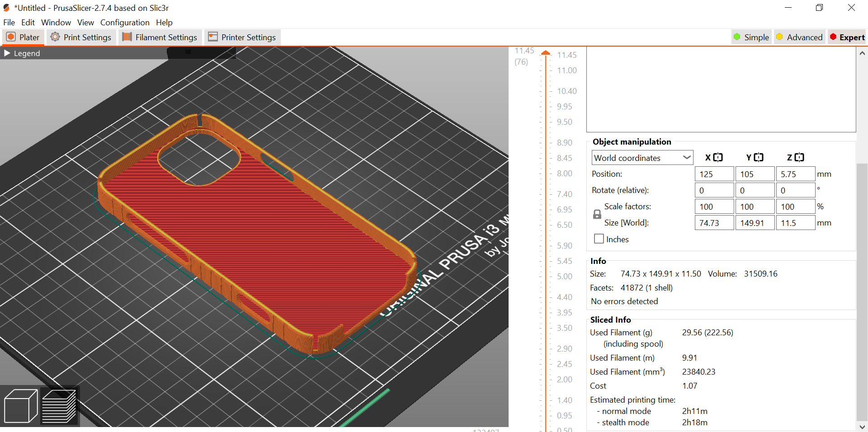
Task: Click the Position X input field
Action: [x=714, y=174]
